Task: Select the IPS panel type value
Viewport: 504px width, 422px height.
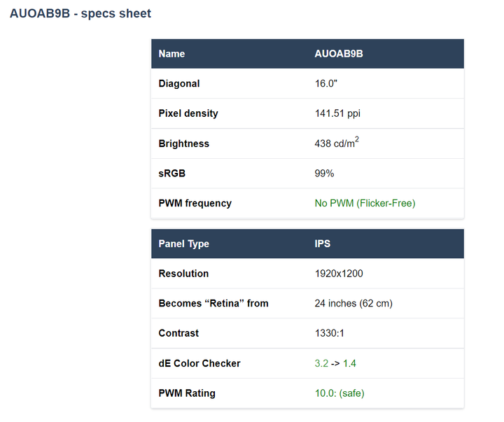Action: coord(323,244)
